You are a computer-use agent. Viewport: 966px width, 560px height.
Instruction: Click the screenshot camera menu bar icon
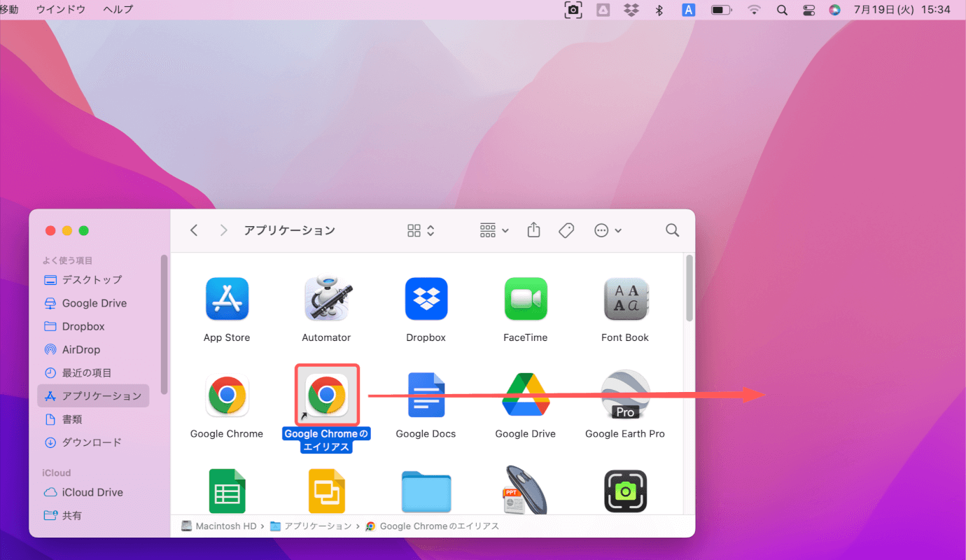[x=573, y=10]
